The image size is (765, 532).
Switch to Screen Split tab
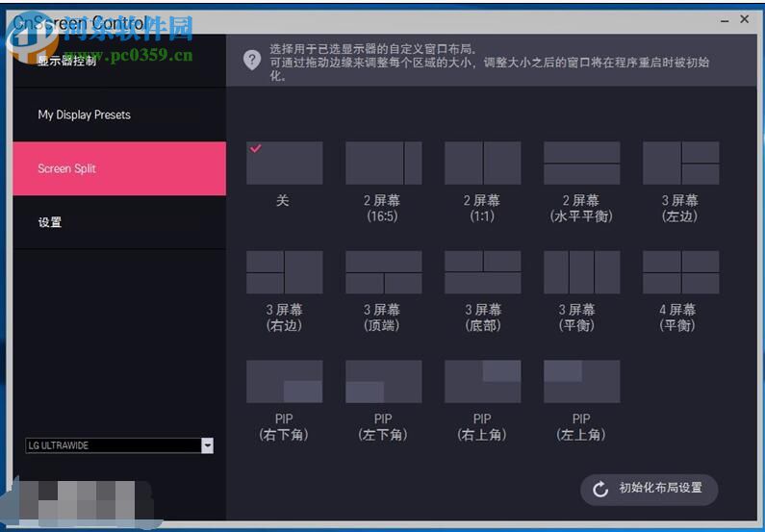coord(119,168)
